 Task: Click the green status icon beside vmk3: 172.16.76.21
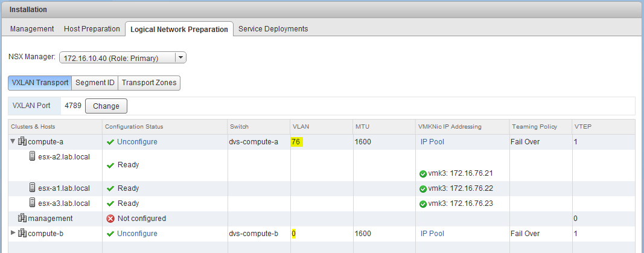pyautogui.click(x=422, y=174)
